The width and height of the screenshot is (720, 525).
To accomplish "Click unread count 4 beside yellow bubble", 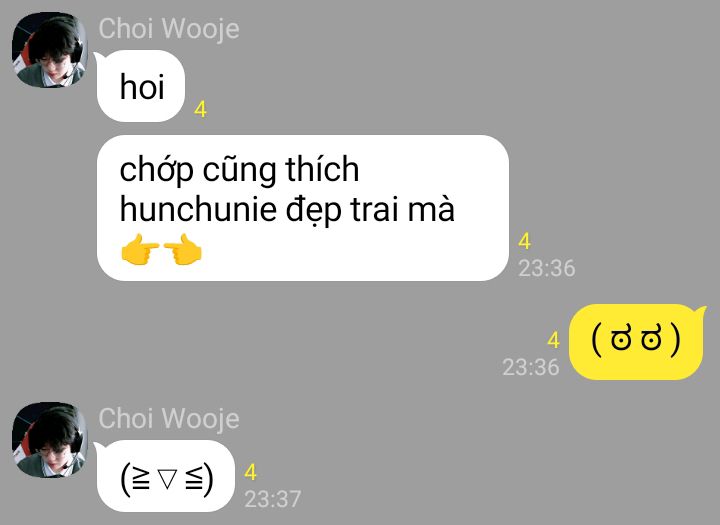I will (553, 340).
